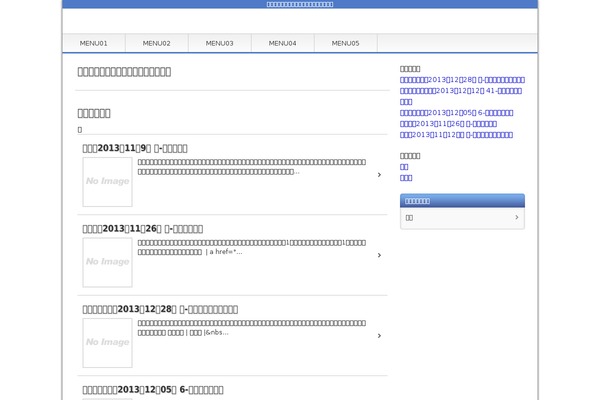Click No Image thumbnail of 2013 12 28 post
This screenshot has width=600, height=400.
click(x=108, y=343)
